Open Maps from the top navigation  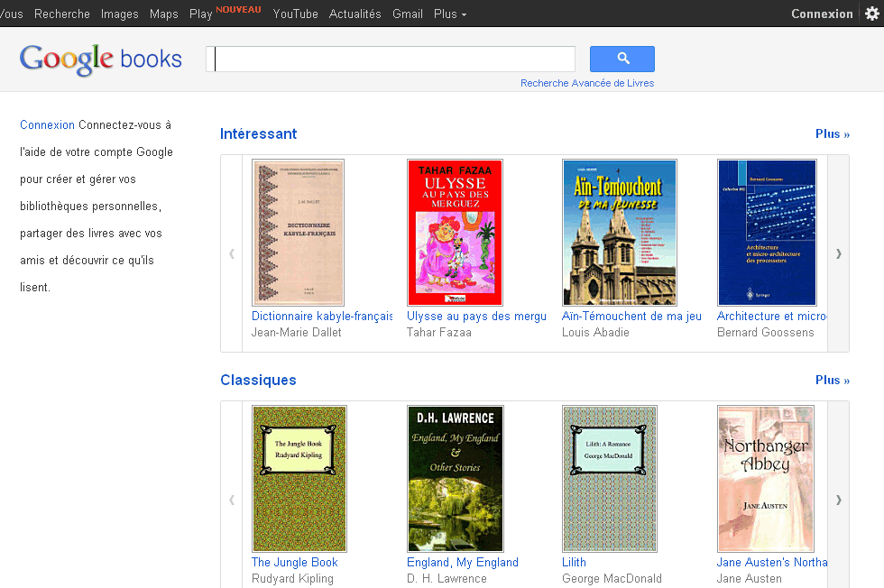pyautogui.click(x=164, y=14)
